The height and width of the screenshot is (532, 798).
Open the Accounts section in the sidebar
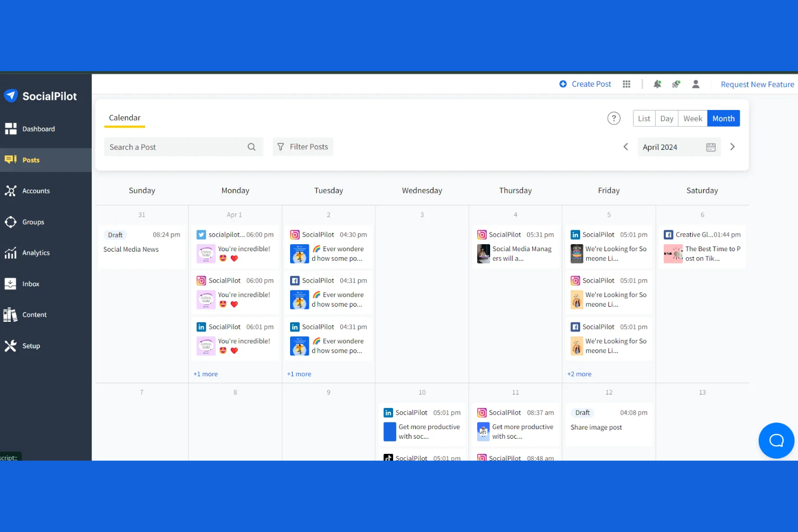tap(36, 190)
